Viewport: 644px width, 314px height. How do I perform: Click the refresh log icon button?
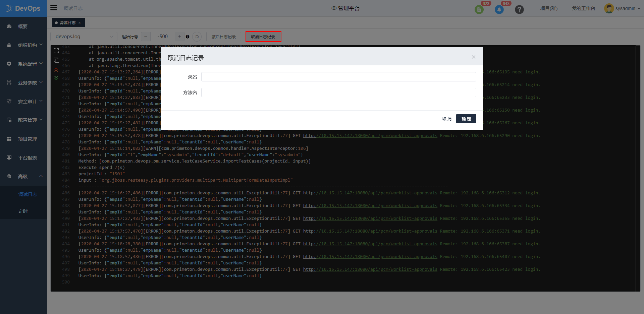(197, 37)
